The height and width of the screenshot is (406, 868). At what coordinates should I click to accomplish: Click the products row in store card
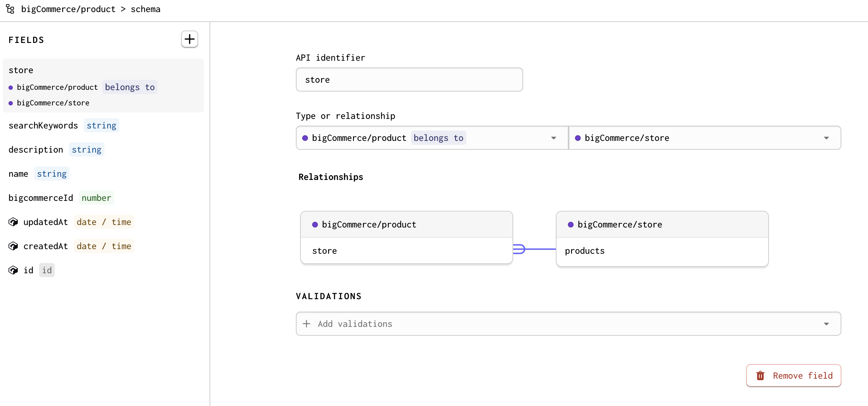662,251
